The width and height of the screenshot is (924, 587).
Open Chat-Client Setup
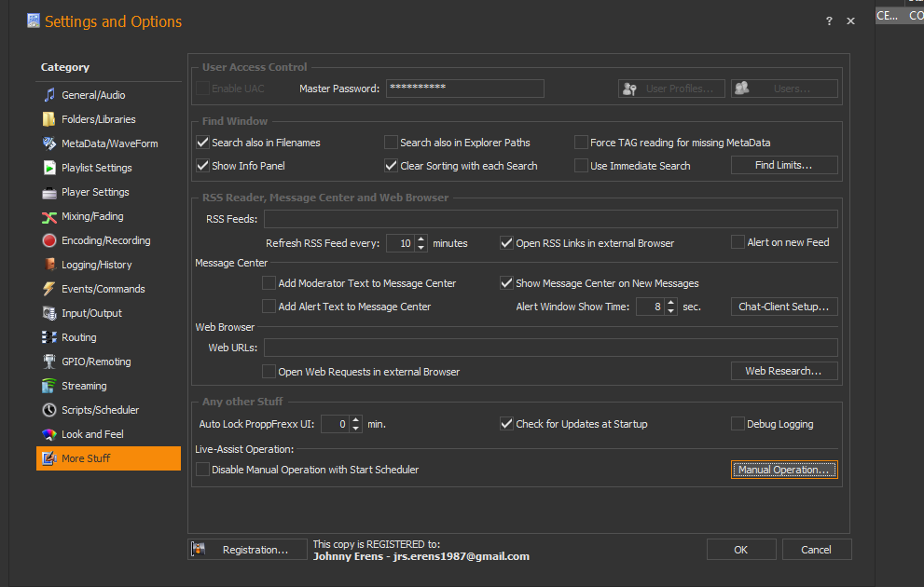point(784,307)
